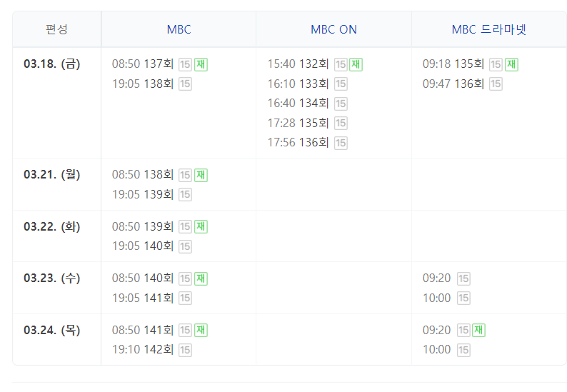Select the 03.23. (수) date cell
The image size is (567, 392).
[51, 278]
